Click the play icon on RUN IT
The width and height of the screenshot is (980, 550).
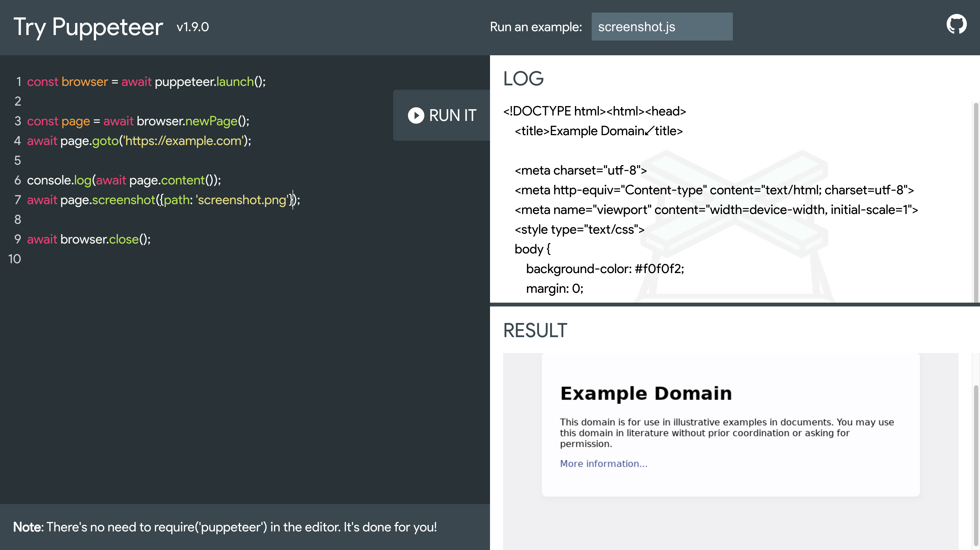pos(416,115)
